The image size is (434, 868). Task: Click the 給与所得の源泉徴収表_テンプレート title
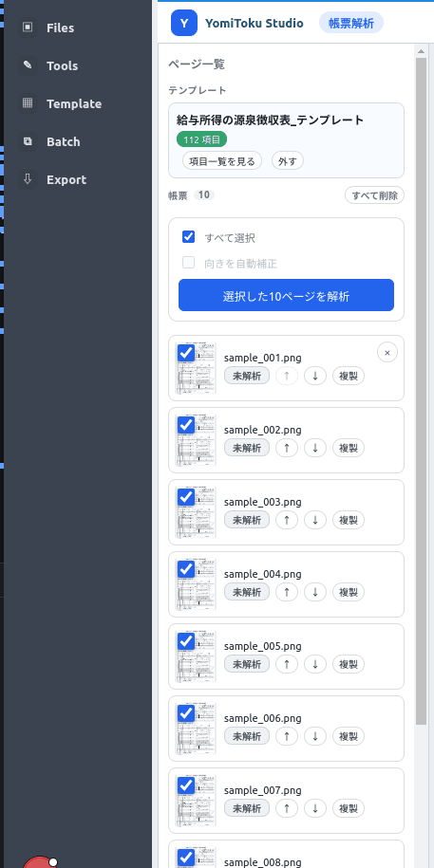coord(270,120)
